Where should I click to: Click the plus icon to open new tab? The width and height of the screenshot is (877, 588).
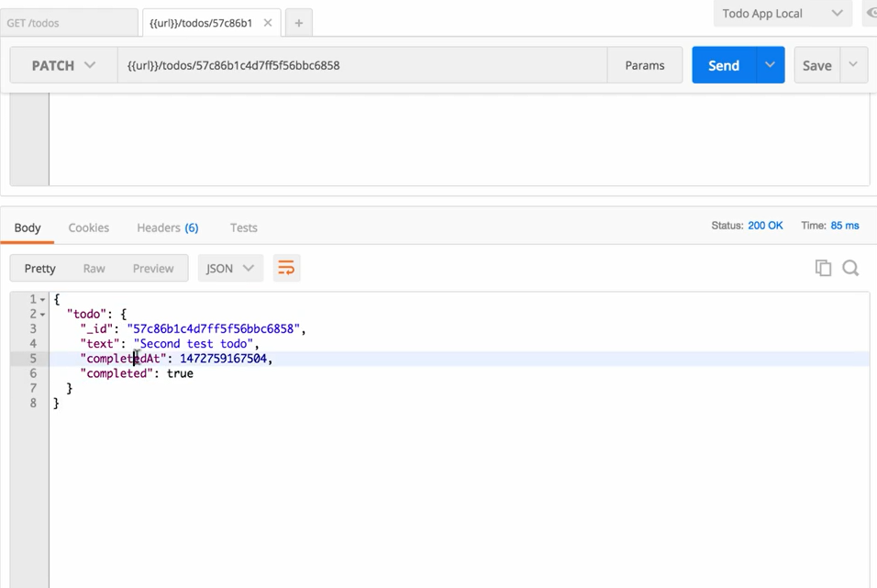[x=298, y=23]
